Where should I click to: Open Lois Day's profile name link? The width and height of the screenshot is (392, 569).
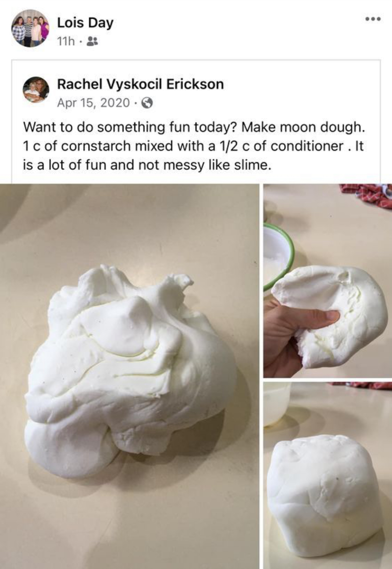tap(85, 23)
